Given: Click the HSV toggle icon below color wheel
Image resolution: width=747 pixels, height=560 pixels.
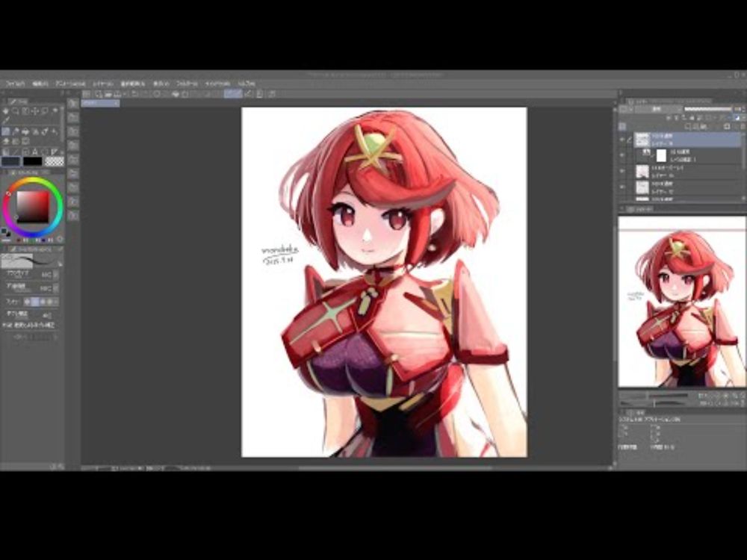Looking at the screenshot, I should point(60,239).
